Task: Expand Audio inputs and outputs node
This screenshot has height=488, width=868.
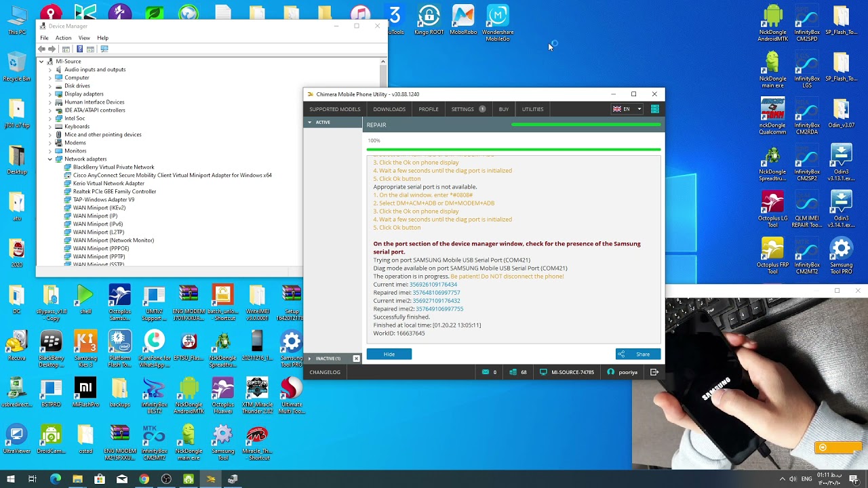Action: (50, 70)
